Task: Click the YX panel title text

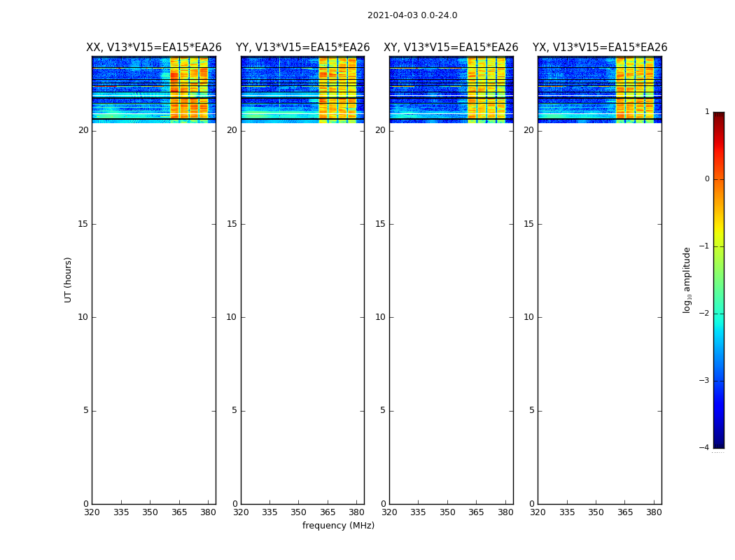Action: pos(599,48)
